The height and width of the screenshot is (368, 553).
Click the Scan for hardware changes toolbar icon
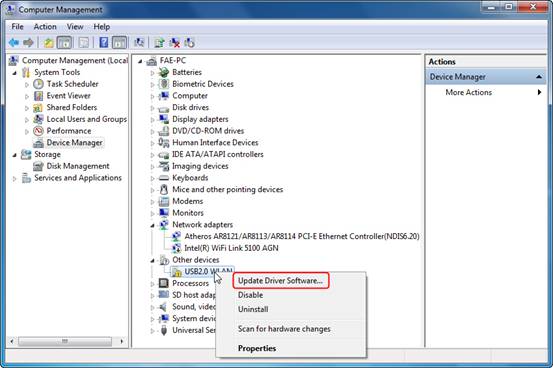[139, 43]
